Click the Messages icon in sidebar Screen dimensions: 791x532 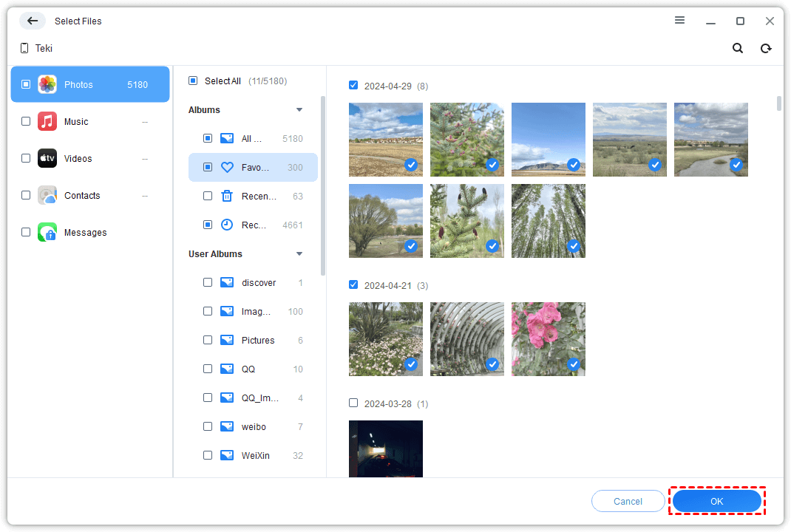click(47, 233)
